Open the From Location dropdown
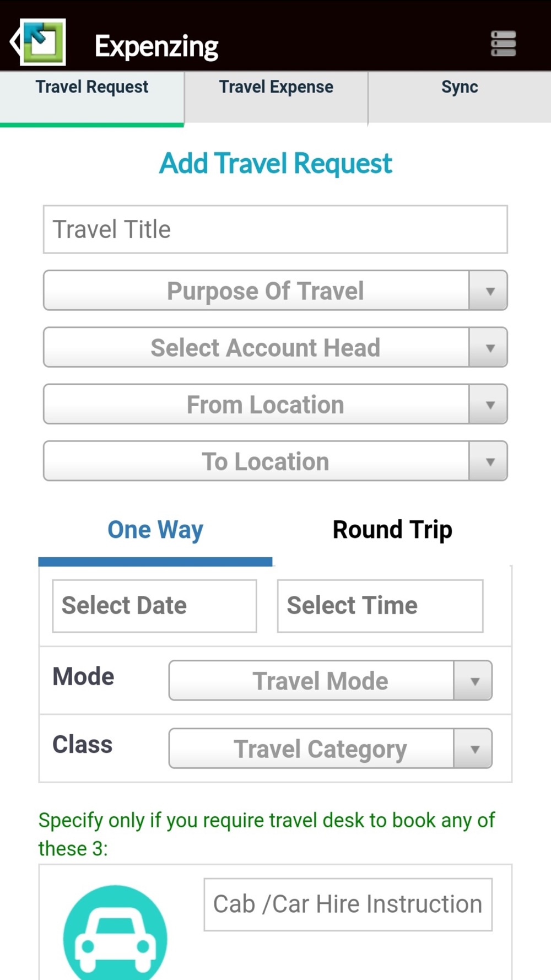The width and height of the screenshot is (551, 980). 275,404
